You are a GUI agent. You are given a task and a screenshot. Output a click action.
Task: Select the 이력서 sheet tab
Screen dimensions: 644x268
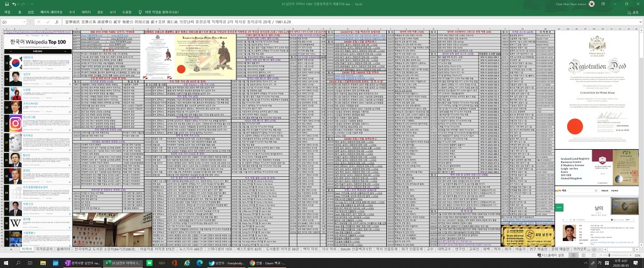[x=26, y=249]
